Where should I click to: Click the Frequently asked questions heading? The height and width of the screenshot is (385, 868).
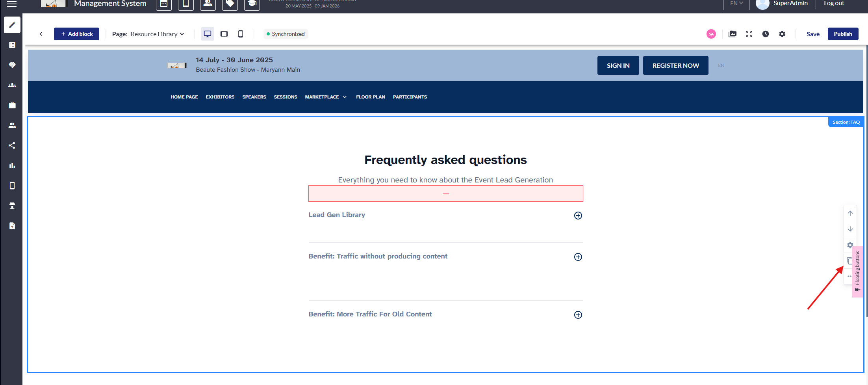click(445, 160)
